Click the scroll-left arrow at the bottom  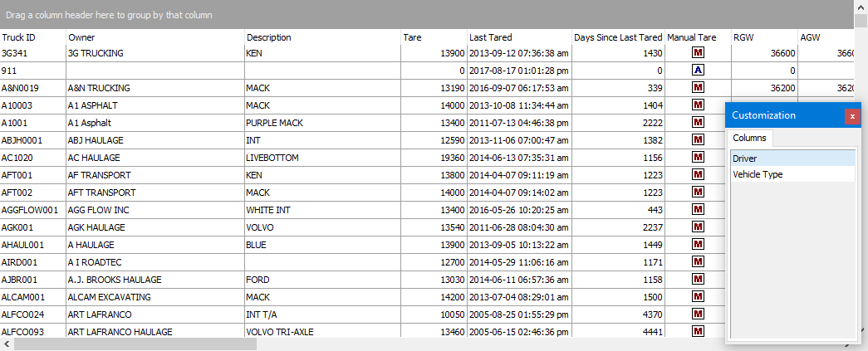pyautogui.click(x=7, y=344)
